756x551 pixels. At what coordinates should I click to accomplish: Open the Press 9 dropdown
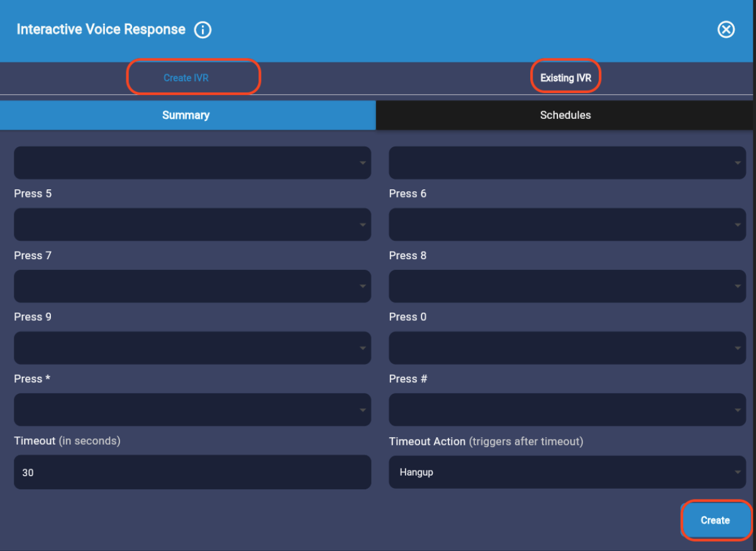click(192, 348)
